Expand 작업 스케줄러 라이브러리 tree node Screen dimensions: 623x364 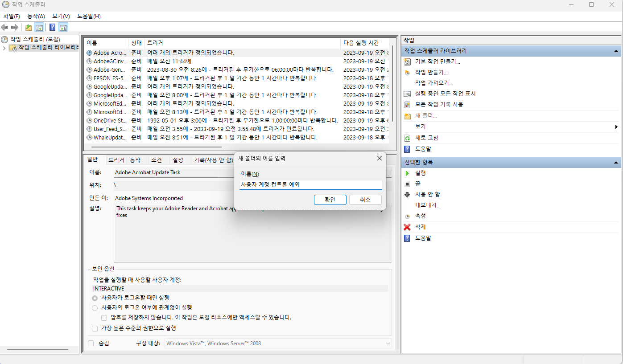point(4,48)
